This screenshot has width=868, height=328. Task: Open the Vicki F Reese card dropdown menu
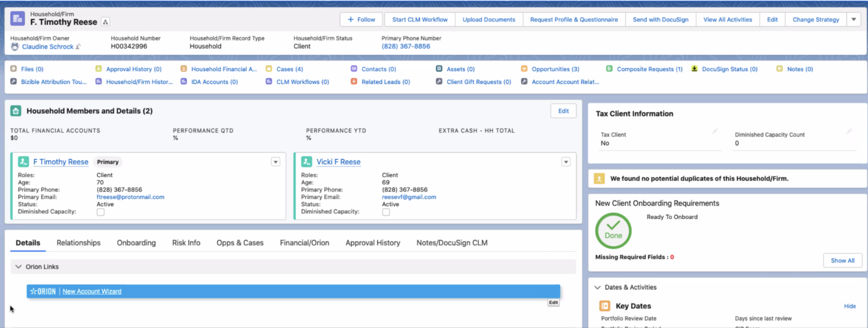tap(566, 162)
